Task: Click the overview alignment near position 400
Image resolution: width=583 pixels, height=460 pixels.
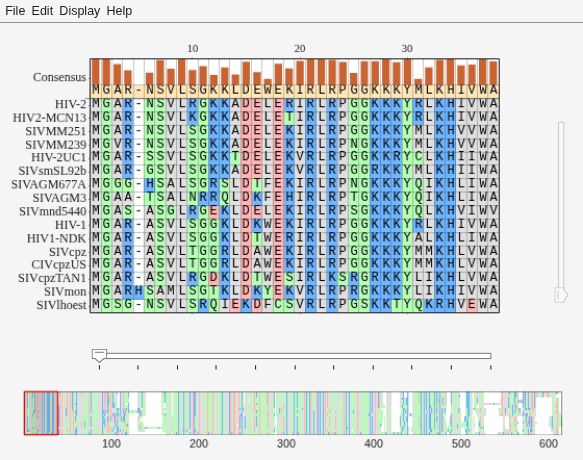Action: point(374,413)
